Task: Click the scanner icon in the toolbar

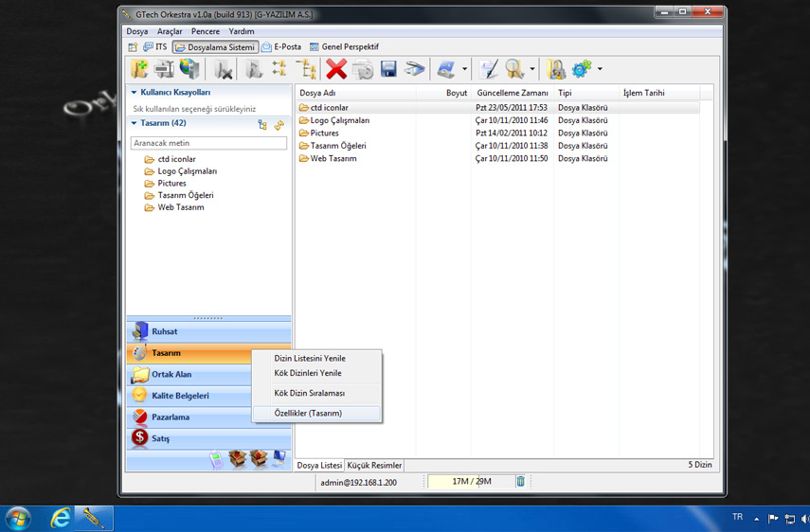Action: coord(414,69)
